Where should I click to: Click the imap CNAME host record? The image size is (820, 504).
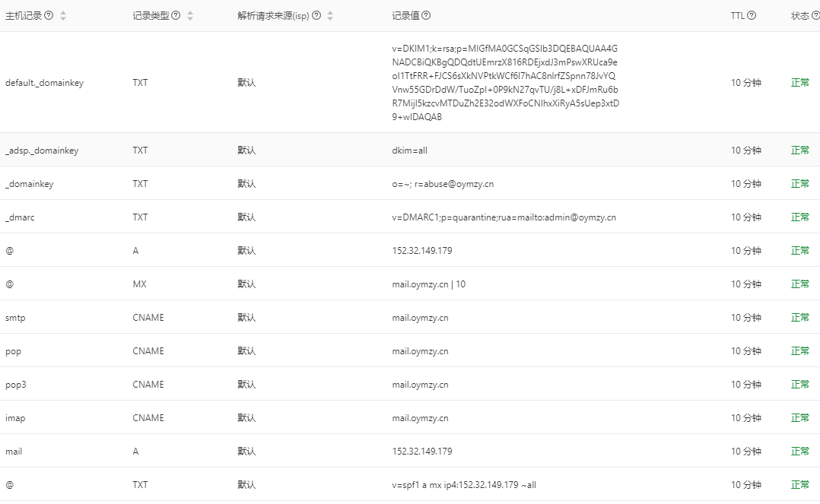point(15,418)
